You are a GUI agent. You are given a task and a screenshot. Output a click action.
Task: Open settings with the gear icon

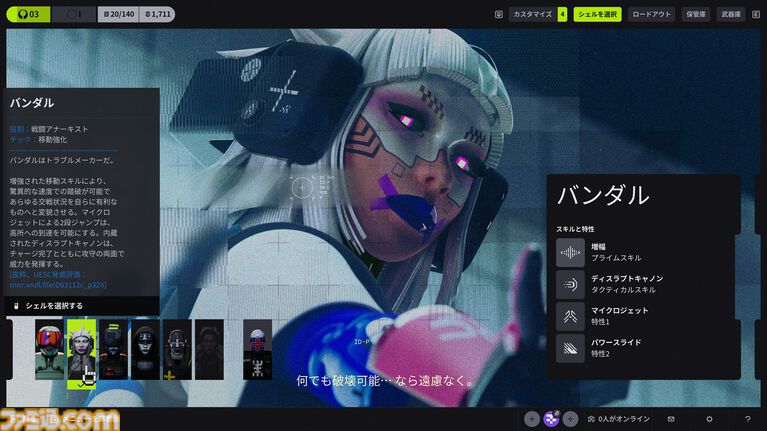pos(709,419)
